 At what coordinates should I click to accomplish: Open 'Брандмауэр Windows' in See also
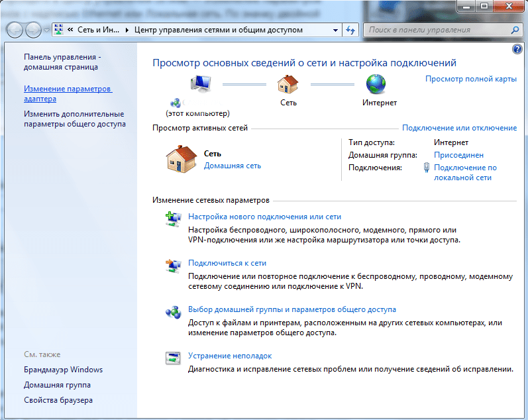point(64,370)
